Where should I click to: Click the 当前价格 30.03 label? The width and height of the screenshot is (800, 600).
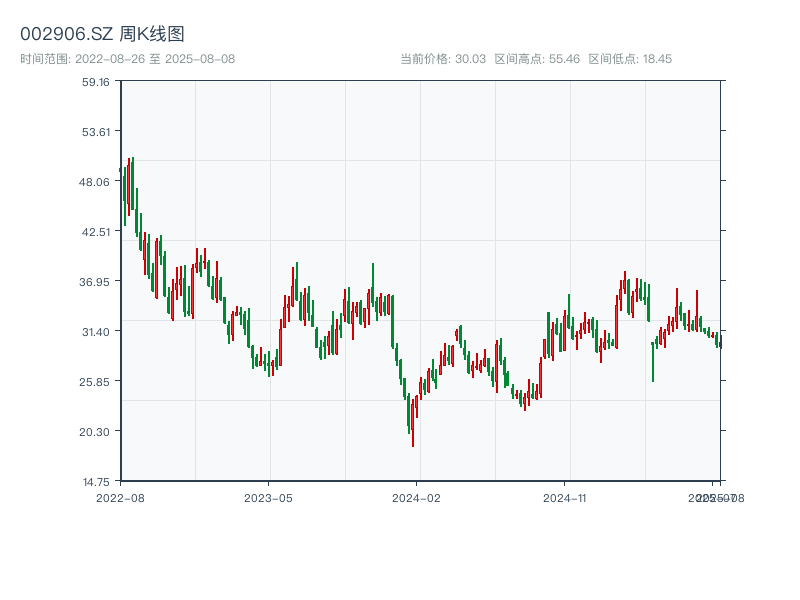click(x=443, y=59)
